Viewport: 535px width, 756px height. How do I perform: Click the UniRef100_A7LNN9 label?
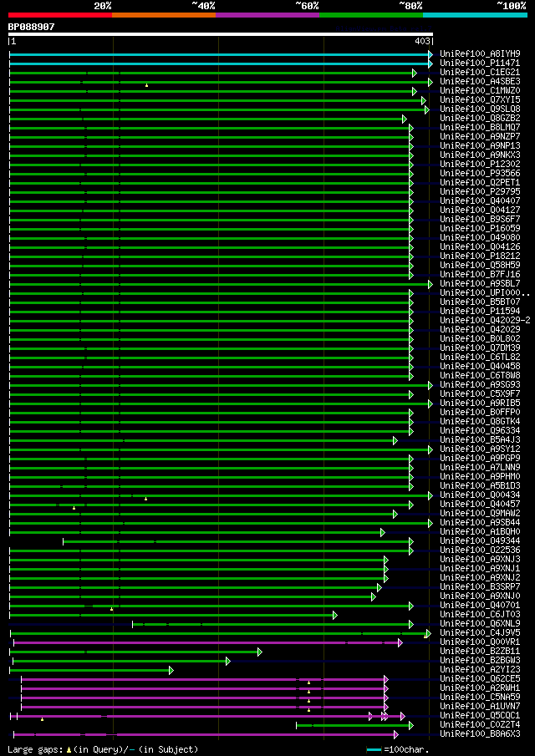(480, 468)
